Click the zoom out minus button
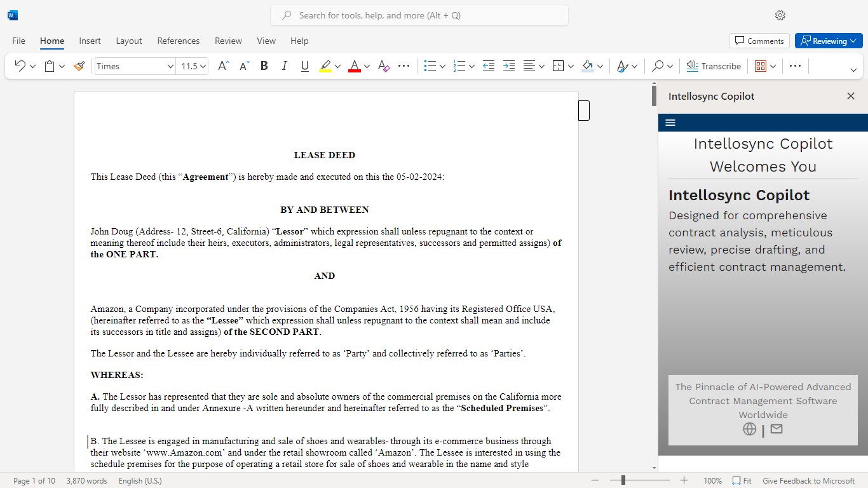The width and height of the screenshot is (868, 488). point(595,481)
